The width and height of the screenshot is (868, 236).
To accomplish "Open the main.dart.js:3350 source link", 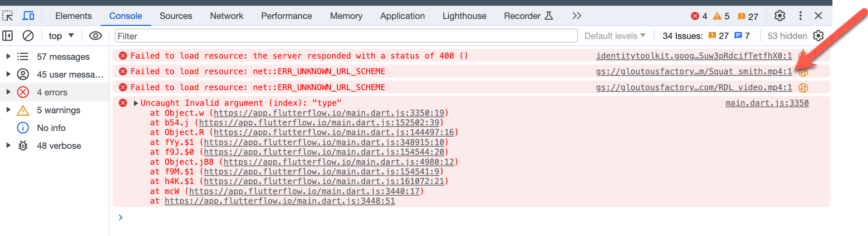I will [767, 103].
